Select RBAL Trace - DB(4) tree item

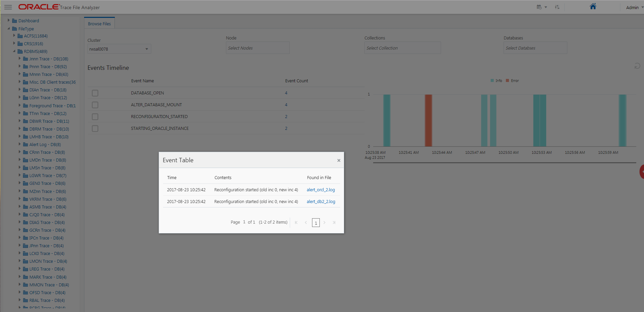(x=47, y=300)
